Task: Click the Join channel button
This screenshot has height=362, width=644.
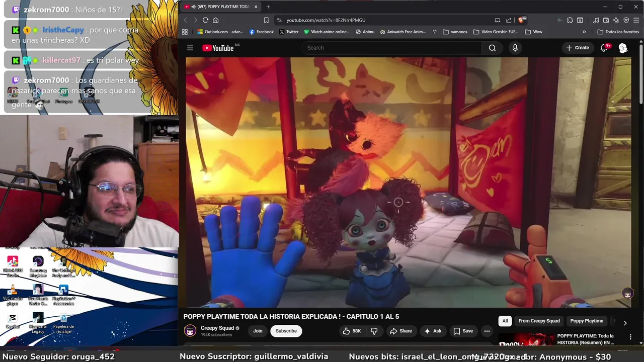Action: coord(258,331)
